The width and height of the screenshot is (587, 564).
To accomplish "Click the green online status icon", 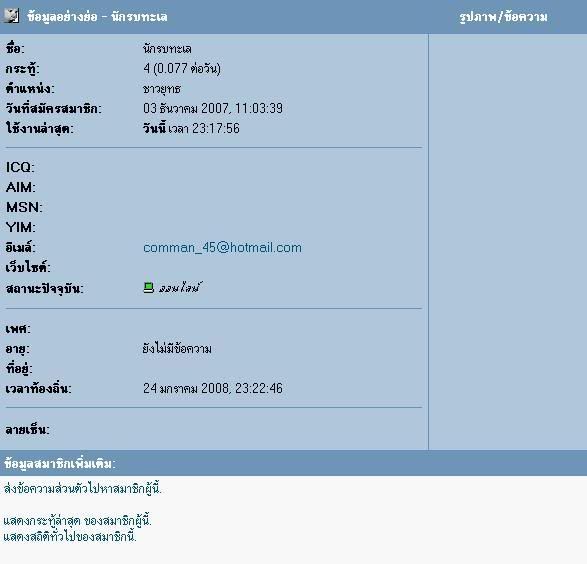I will tap(149, 287).
